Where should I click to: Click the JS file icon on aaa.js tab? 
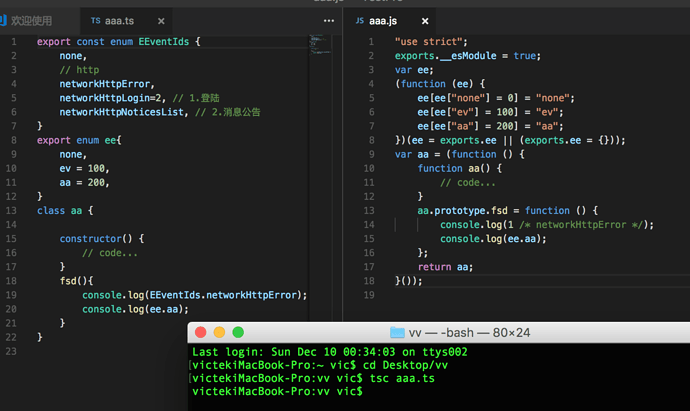pos(360,21)
